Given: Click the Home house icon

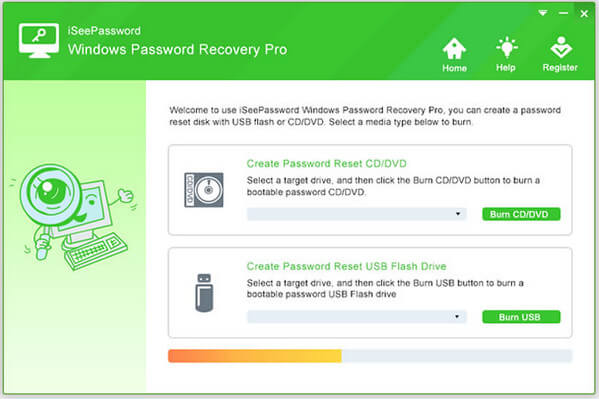Looking at the screenshot, I should tap(454, 48).
